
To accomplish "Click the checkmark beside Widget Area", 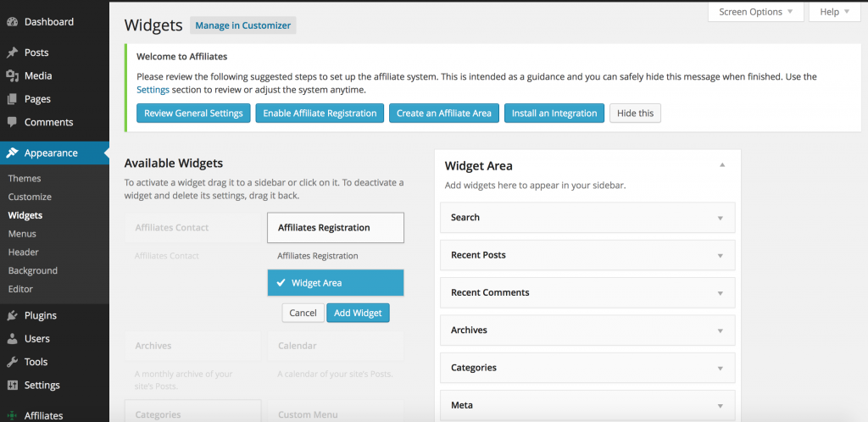I will coord(281,283).
